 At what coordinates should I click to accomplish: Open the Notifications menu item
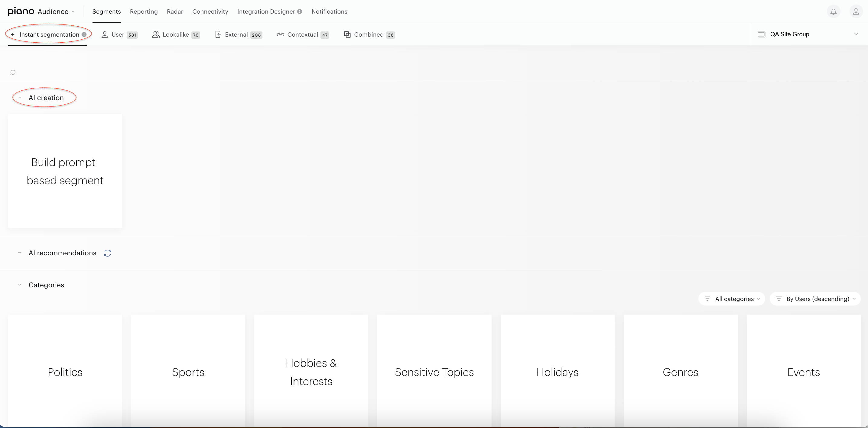click(329, 11)
